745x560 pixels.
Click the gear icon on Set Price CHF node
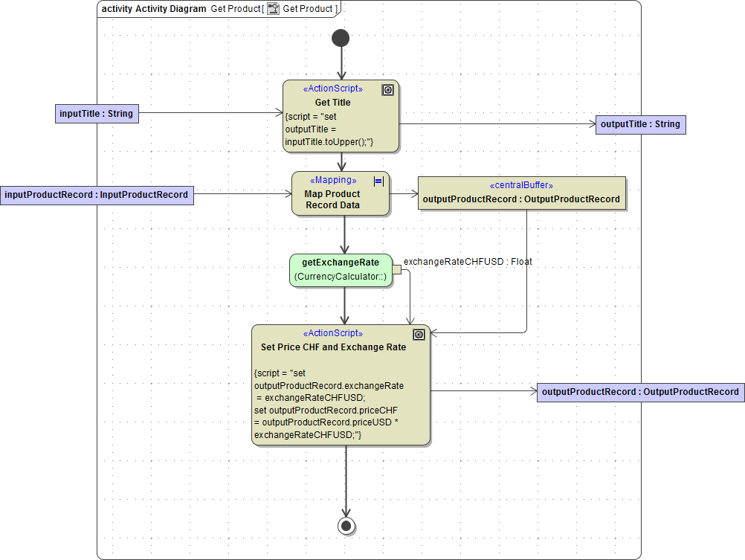pos(419,335)
